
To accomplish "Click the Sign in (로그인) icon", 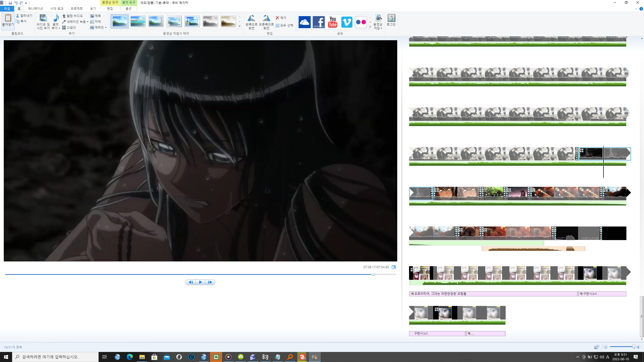I will [x=391, y=18].
